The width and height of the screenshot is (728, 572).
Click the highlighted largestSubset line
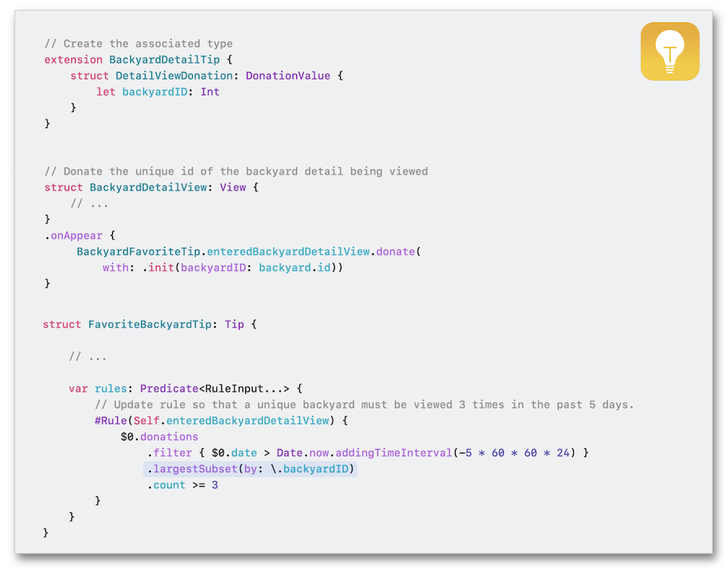(250, 469)
